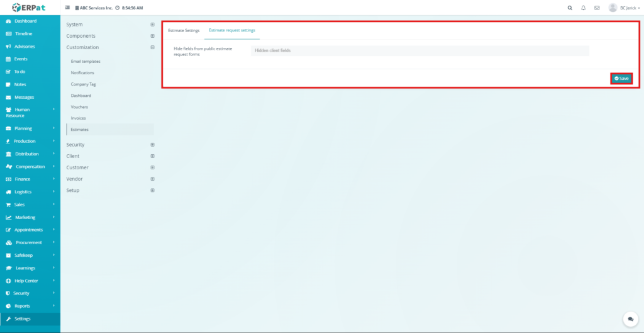
Task: Open the search magnifier icon
Action: pyautogui.click(x=570, y=8)
